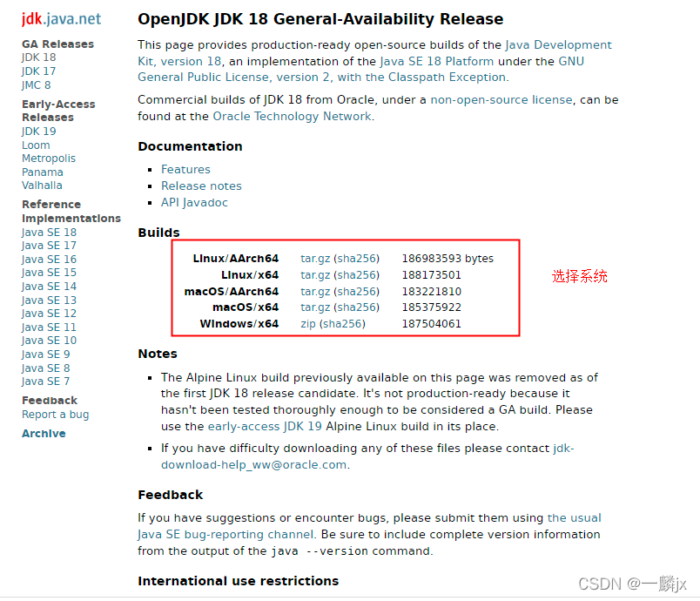Screen dimensions: 700x601
Task: Open the usual Java SE bug-reporting channel link
Action: tap(369, 526)
